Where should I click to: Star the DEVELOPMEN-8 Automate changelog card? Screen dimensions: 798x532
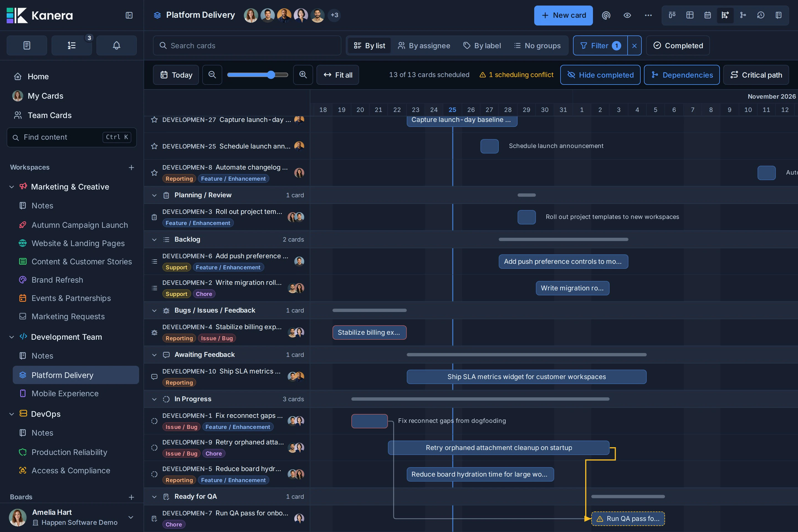(x=154, y=173)
